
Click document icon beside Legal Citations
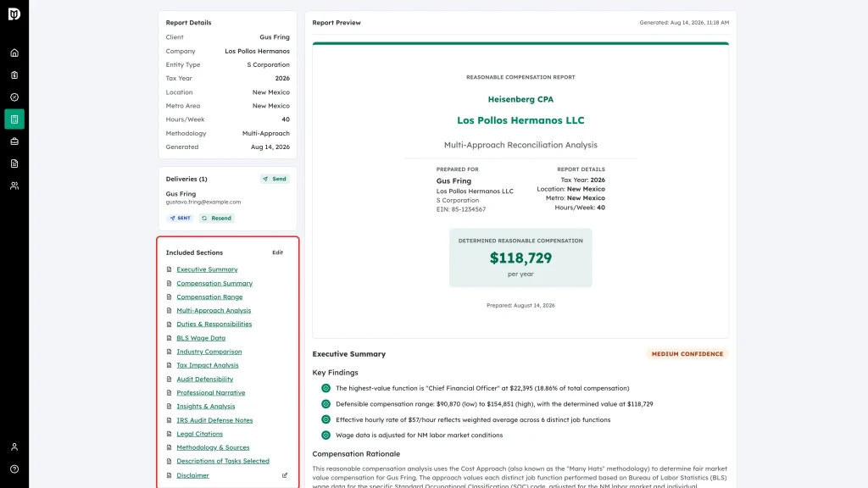(x=169, y=434)
